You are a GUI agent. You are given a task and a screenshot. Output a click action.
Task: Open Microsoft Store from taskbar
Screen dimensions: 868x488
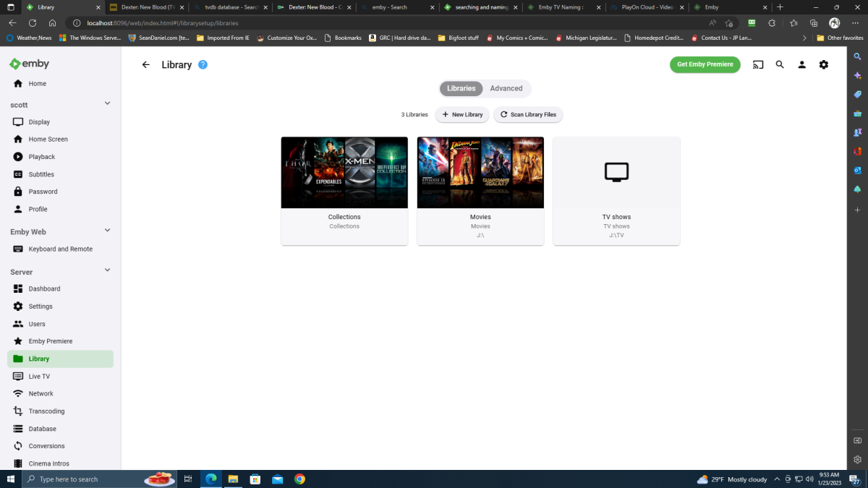pos(255,479)
